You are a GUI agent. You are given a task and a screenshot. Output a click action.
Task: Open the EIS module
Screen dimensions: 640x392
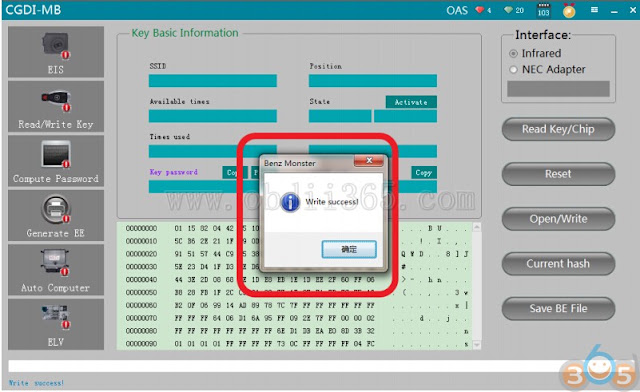(x=56, y=52)
